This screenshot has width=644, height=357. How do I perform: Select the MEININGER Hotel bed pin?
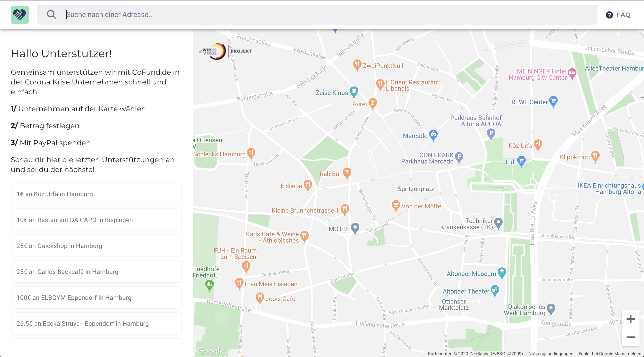tap(572, 73)
